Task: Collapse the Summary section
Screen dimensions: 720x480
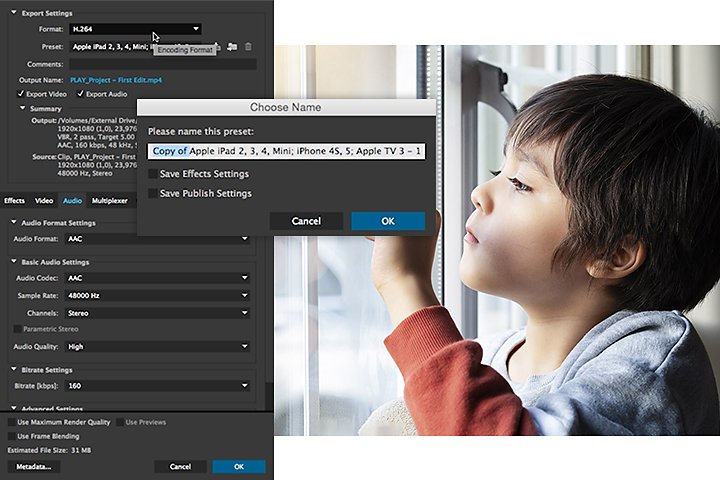Action: (x=22, y=108)
